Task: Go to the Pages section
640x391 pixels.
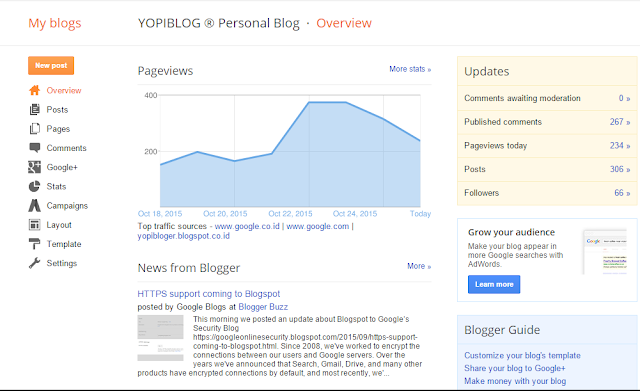Action: coord(58,129)
